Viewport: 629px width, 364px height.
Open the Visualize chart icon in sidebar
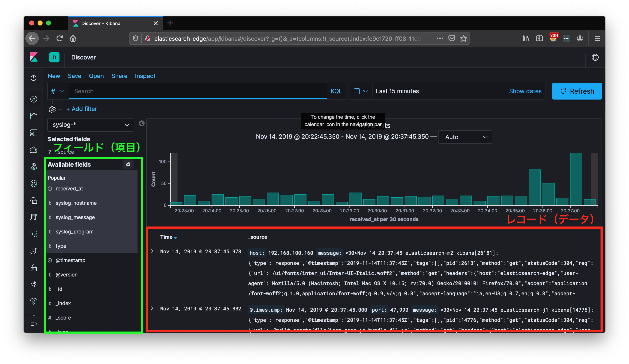coord(34,116)
